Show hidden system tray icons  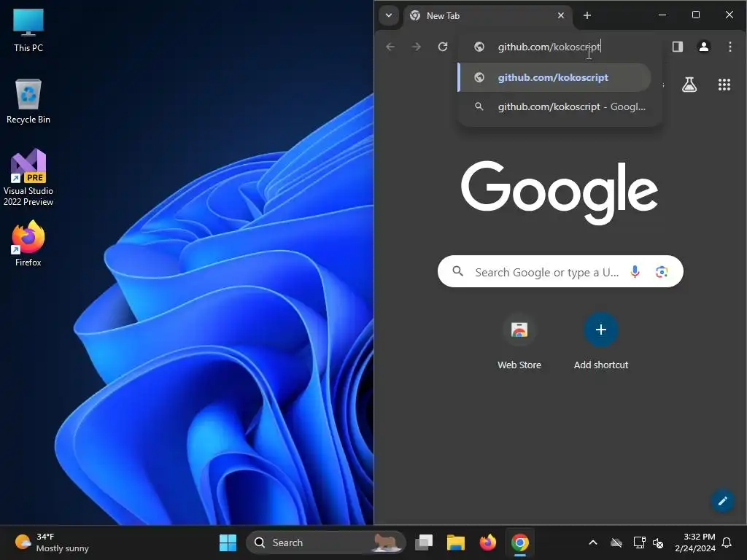pos(592,542)
